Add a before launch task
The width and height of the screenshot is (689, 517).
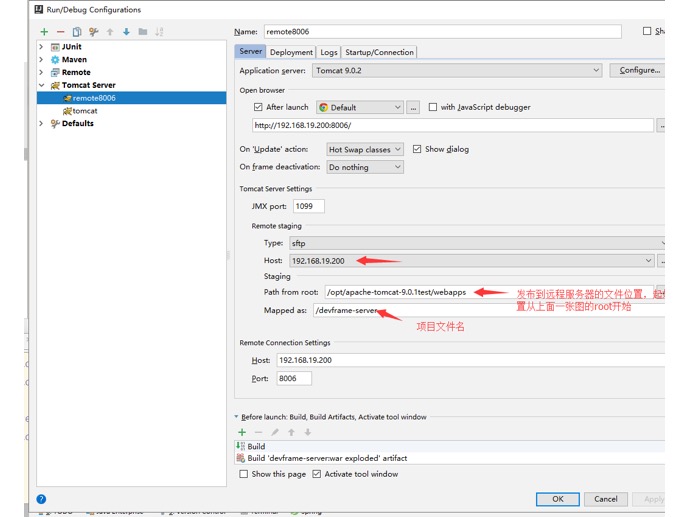click(x=242, y=432)
